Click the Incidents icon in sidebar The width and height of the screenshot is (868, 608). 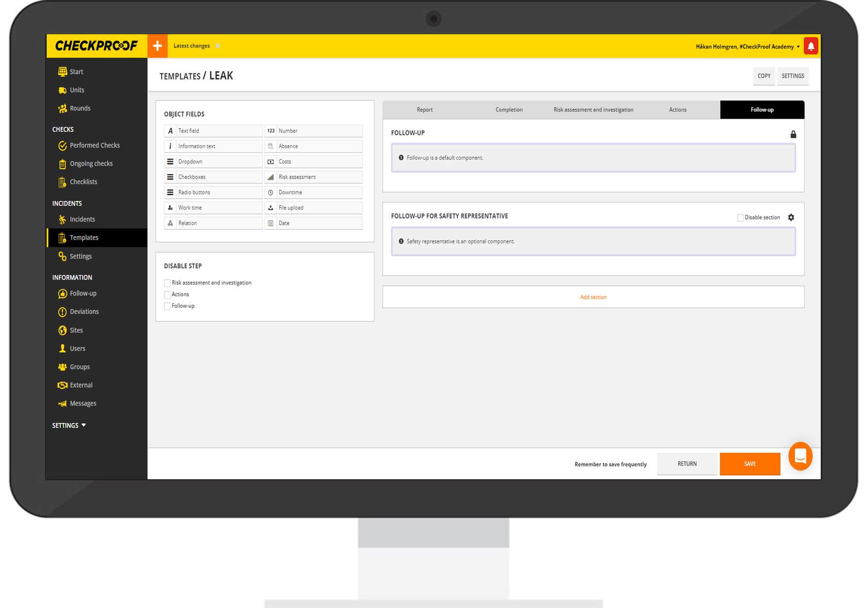pyautogui.click(x=63, y=220)
